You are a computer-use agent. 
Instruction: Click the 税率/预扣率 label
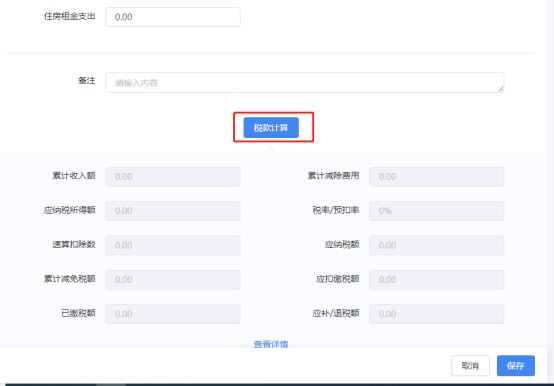pyautogui.click(x=336, y=210)
